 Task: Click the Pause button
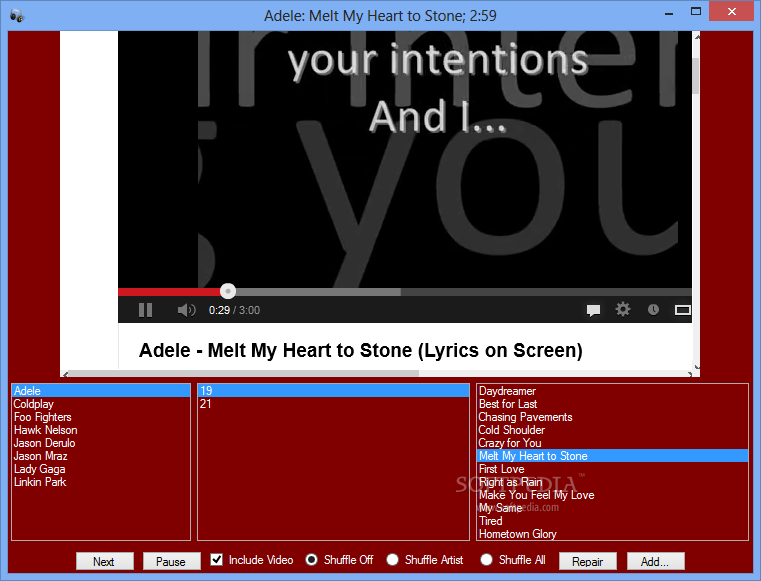click(171, 561)
